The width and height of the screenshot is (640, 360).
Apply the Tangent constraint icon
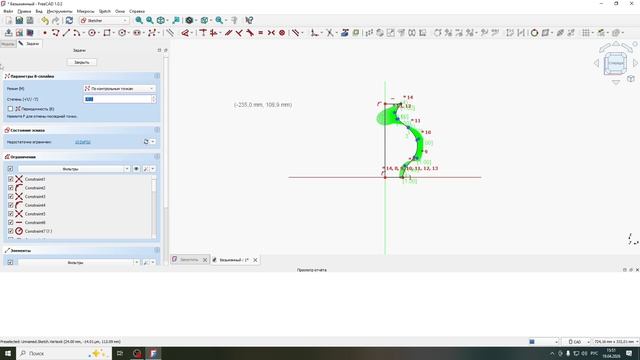pos(250,33)
